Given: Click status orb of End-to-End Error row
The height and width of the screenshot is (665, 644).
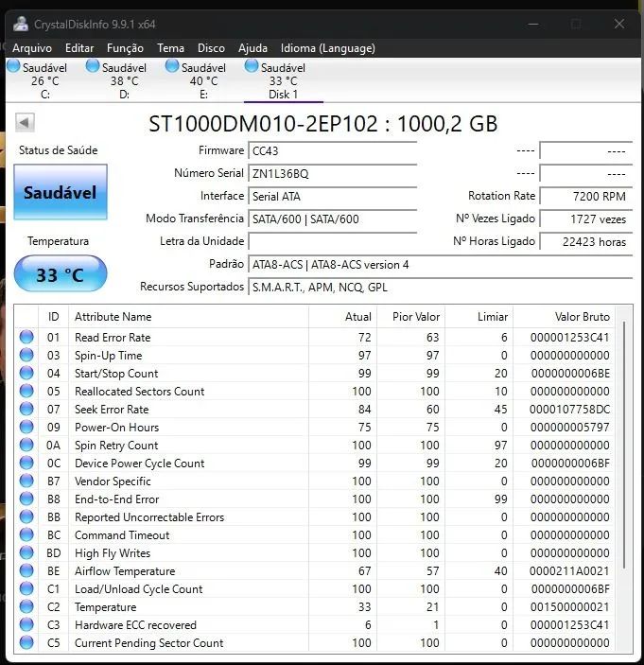Looking at the screenshot, I should pyautogui.click(x=26, y=499).
